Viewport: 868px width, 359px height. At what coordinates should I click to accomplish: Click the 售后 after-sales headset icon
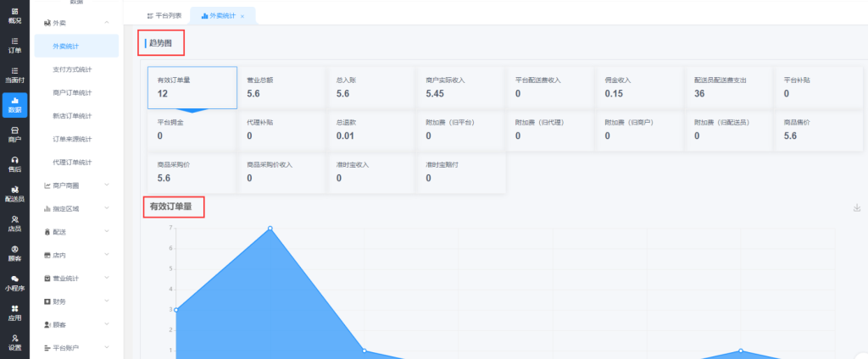14,163
